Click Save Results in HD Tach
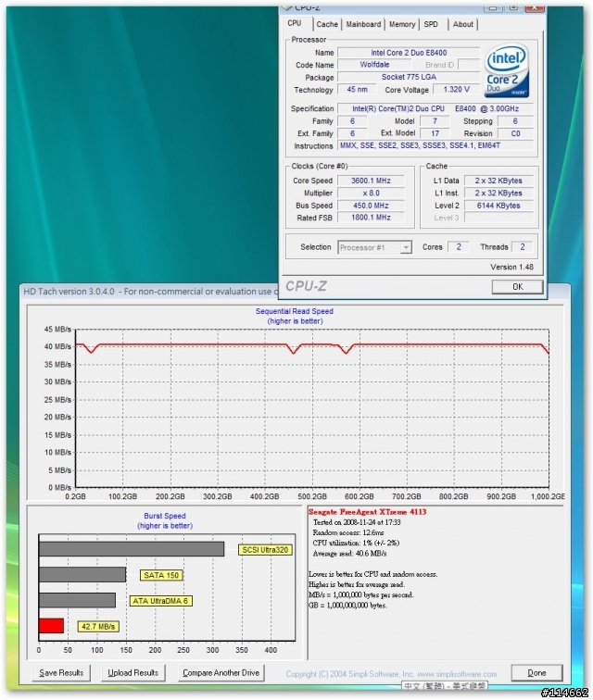Viewport: 593px width, 700px height. (x=61, y=673)
